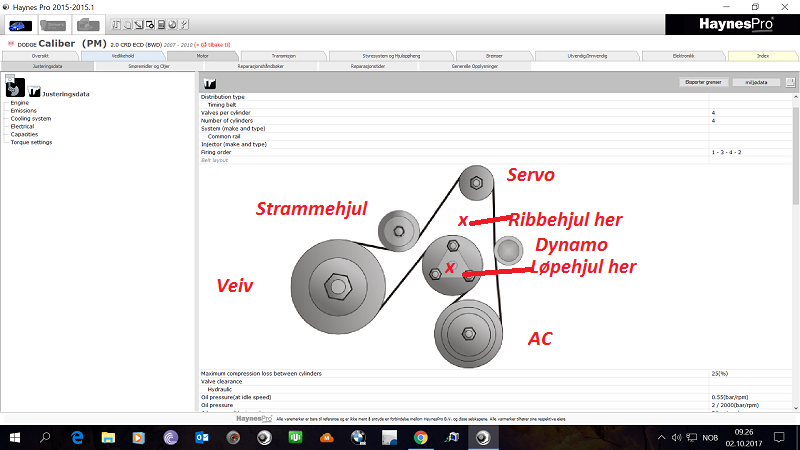800x450 pixels.
Task: Select the Generelle Opplysninger sub-tab
Action: click(x=474, y=66)
